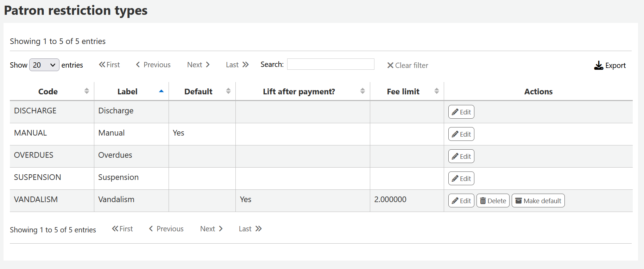Click the Clear filter X icon
The width and height of the screenshot is (644, 269).
click(x=390, y=65)
